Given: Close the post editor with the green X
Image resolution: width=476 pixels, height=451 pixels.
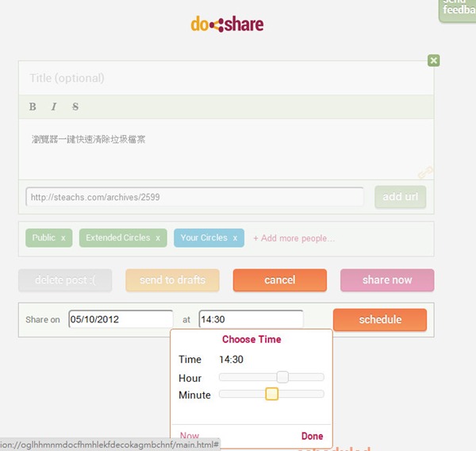Looking at the screenshot, I should click(433, 60).
